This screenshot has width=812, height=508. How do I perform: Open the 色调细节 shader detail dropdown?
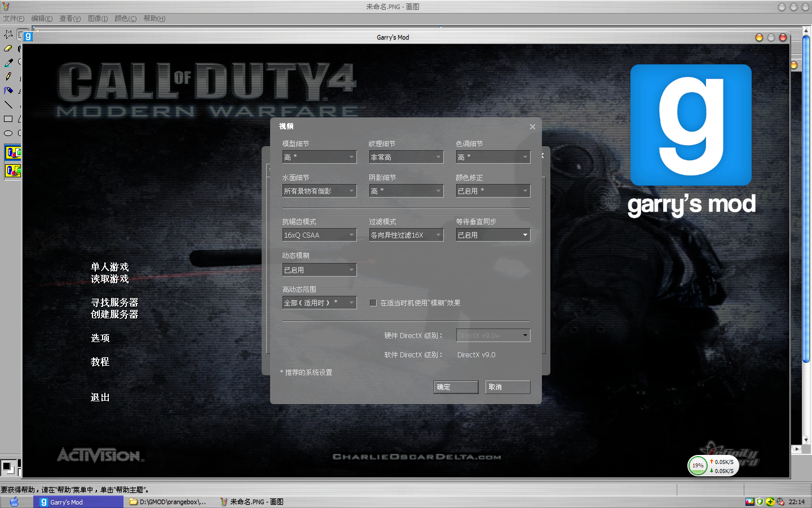point(493,157)
